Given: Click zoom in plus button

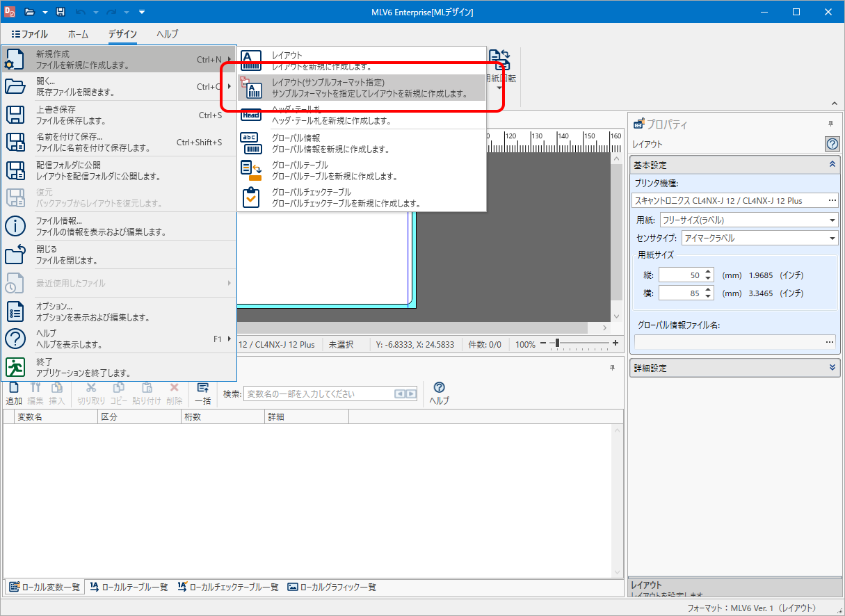Looking at the screenshot, I should (615, 344).
